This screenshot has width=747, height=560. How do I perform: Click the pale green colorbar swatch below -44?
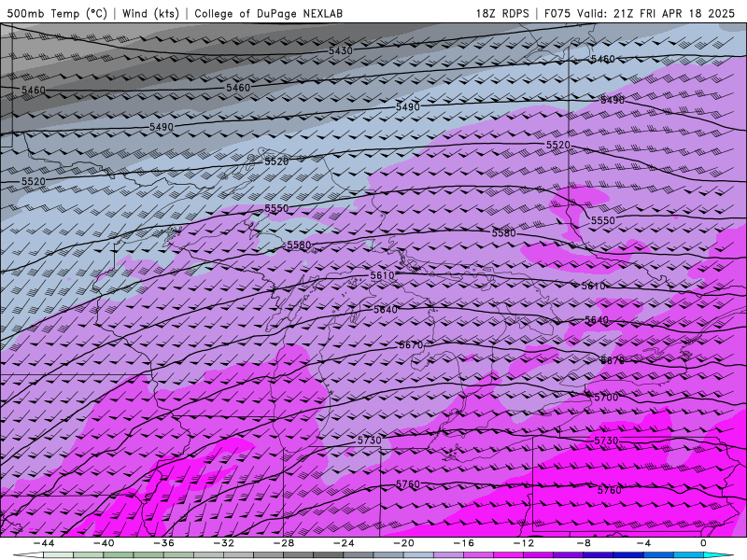click(58, 555)
